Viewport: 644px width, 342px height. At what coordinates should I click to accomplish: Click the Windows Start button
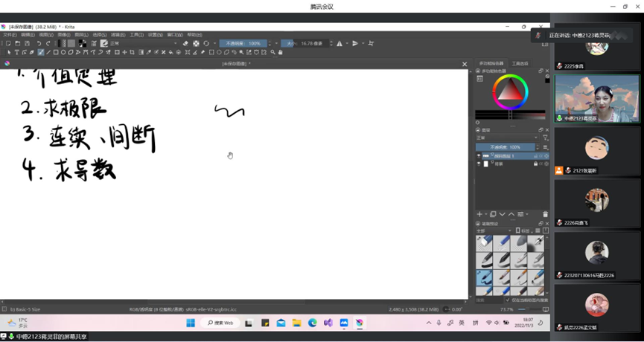[x=191, y=323]
